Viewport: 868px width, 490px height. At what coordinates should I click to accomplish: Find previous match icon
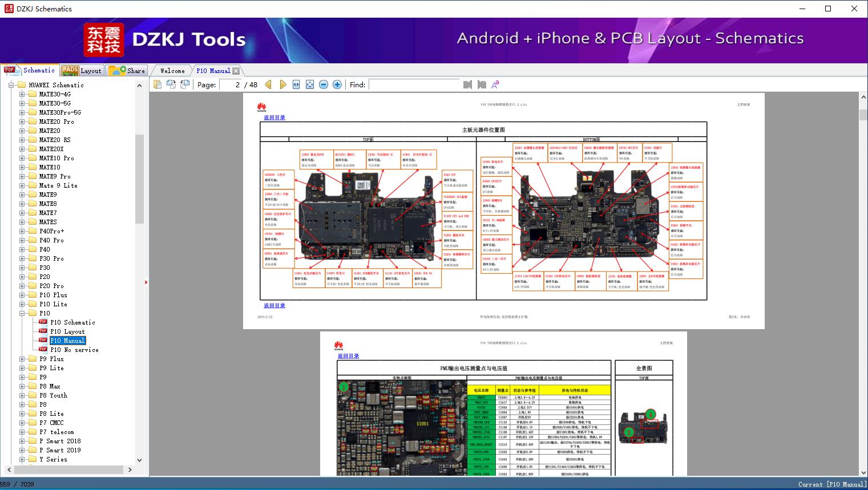468,84
